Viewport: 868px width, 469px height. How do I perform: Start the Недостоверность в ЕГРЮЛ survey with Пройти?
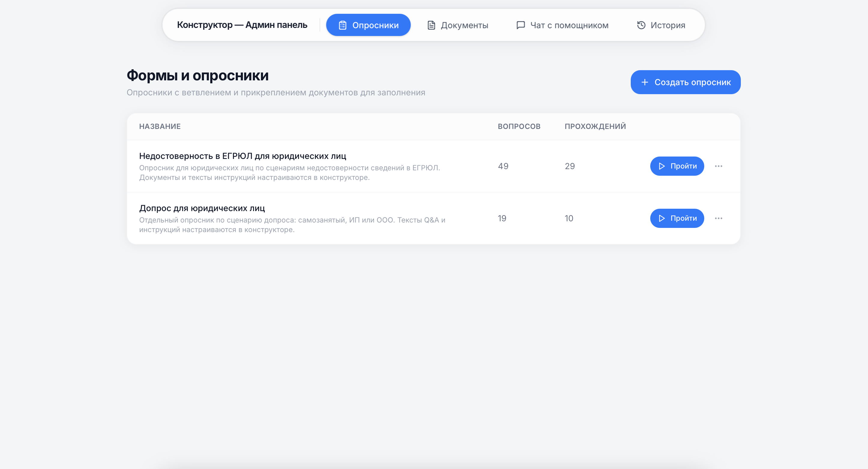[x=677, y=166]
